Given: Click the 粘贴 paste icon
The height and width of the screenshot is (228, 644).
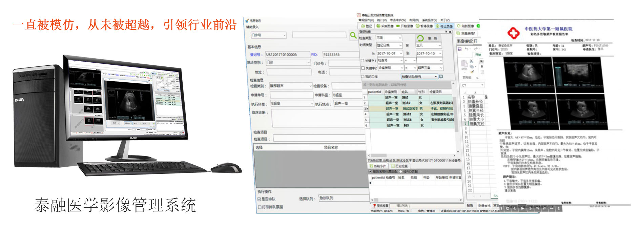Looking at the screenshot, I should (464, 63).
